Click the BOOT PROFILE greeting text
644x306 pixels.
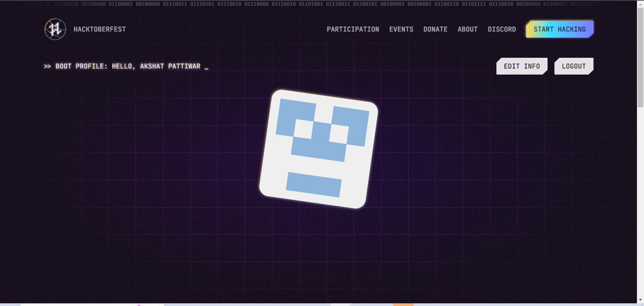point(126,66)
